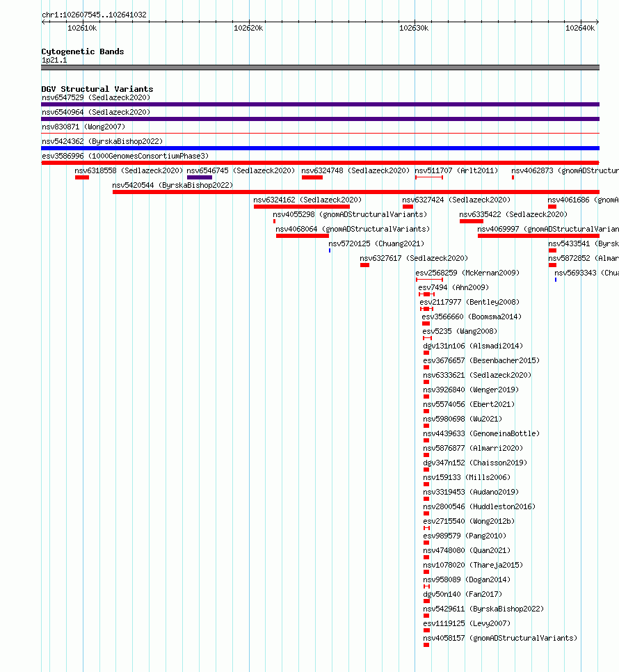This screenshot has height=672, width=619.
Task: Open nsv3926840 (Wenger2019) variant
Action: pos(472,389)
